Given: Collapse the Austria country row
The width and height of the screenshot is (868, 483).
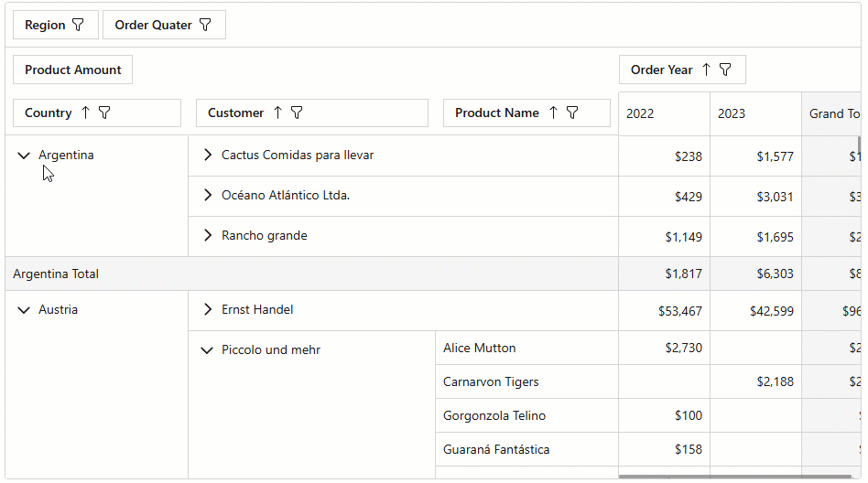Looking at the screenshot, I should pyautogui.click(x=24, y=310).
